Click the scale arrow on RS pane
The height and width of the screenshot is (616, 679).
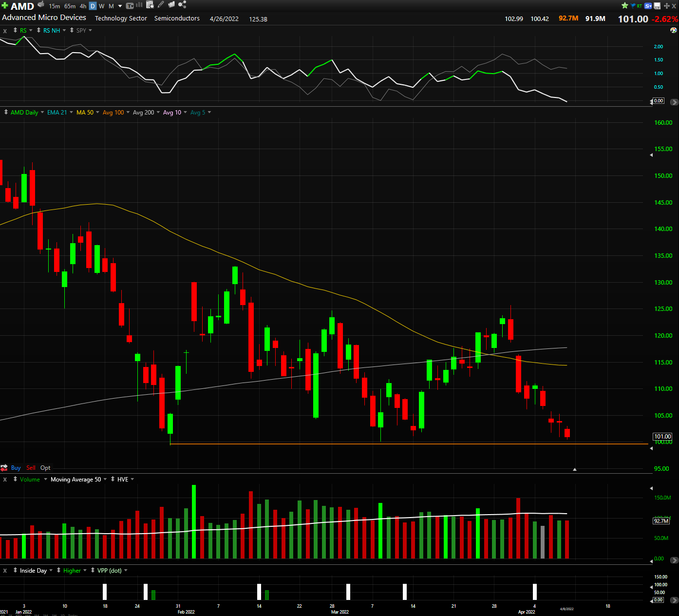tap(674, 102)
